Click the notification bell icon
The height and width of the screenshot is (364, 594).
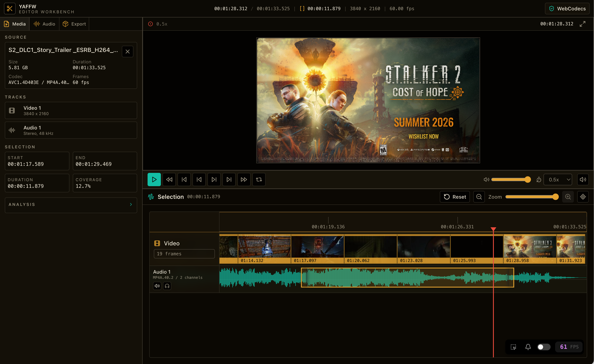coord(528,347)
